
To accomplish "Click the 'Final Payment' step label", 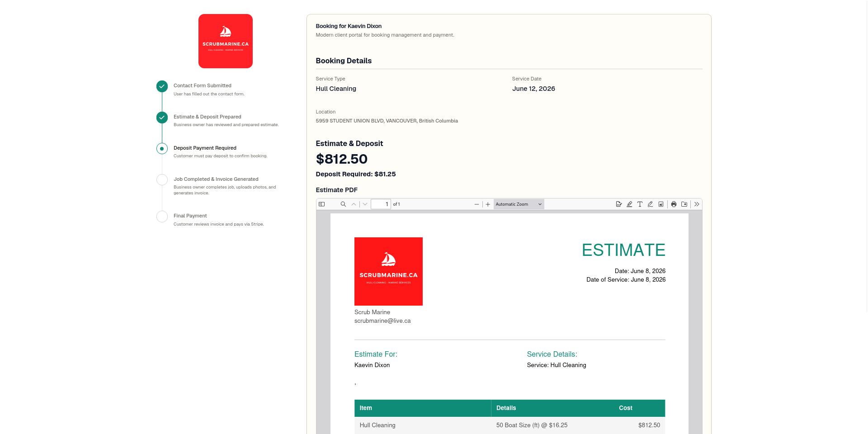I will tap(190, 216).
